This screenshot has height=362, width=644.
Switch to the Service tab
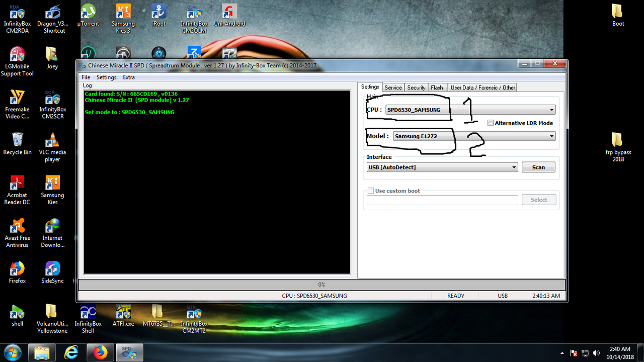click(x=393, y=87)
